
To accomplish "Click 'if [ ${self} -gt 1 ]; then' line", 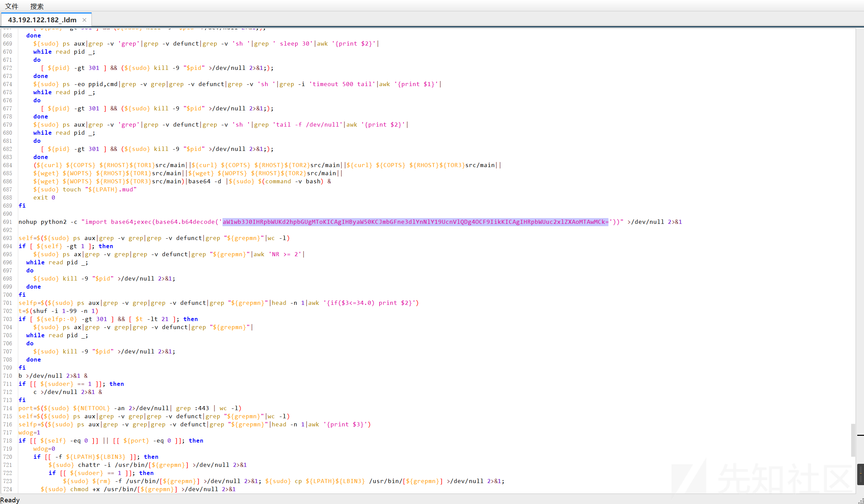I will 66,246.
